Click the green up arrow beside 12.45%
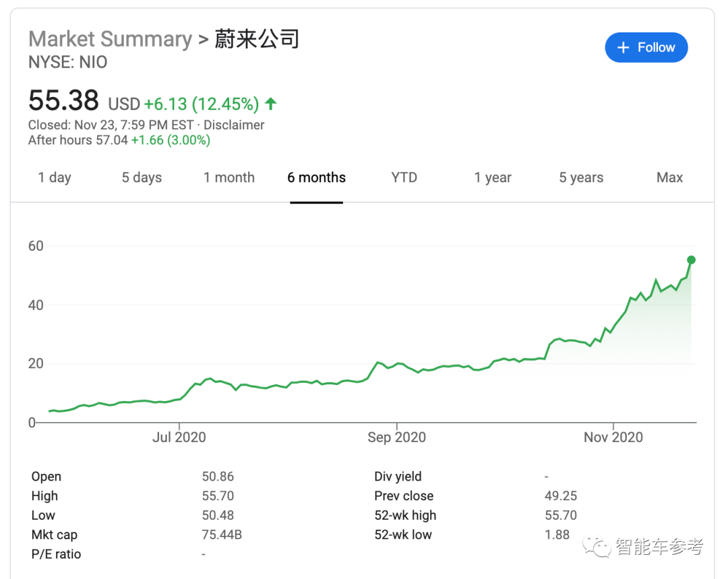 coord(271,104)
